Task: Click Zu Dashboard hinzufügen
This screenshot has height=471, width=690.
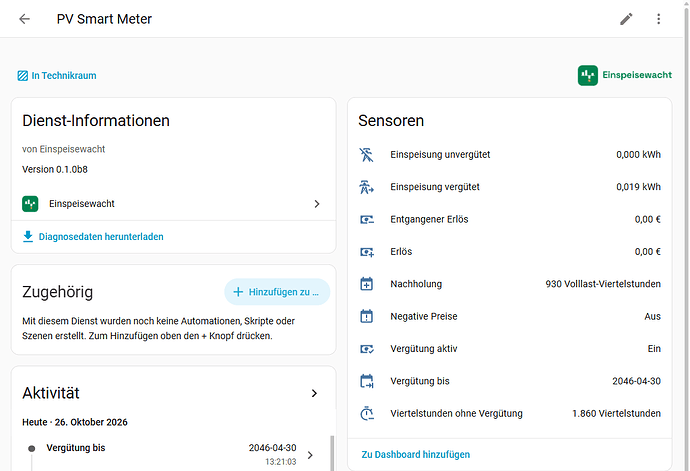Action: 415,454
